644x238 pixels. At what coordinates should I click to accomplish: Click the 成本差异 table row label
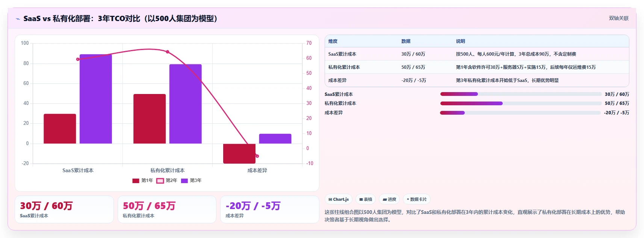pyautogui.click(x=337, y=80)
